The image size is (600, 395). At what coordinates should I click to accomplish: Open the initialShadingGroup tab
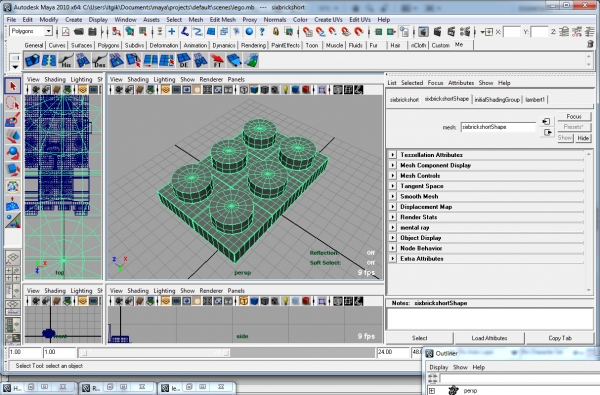(x=497, y=100)
